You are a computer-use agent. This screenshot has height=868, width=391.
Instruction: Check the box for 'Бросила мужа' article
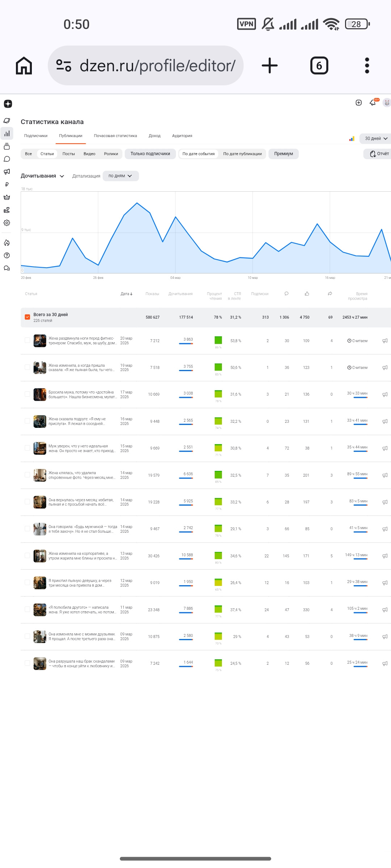click(27, 394)
